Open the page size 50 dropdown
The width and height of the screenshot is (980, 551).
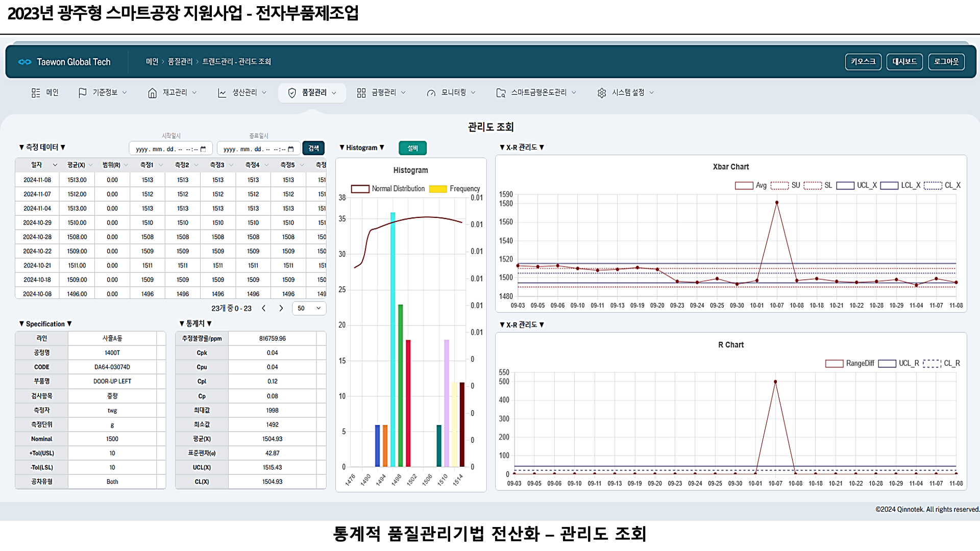tap(309, 308)
